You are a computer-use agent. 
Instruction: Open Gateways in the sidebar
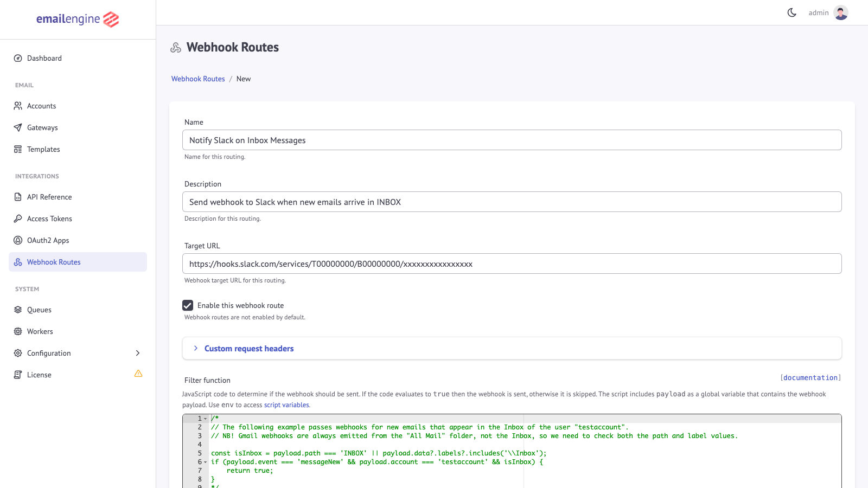click(78, 127)
